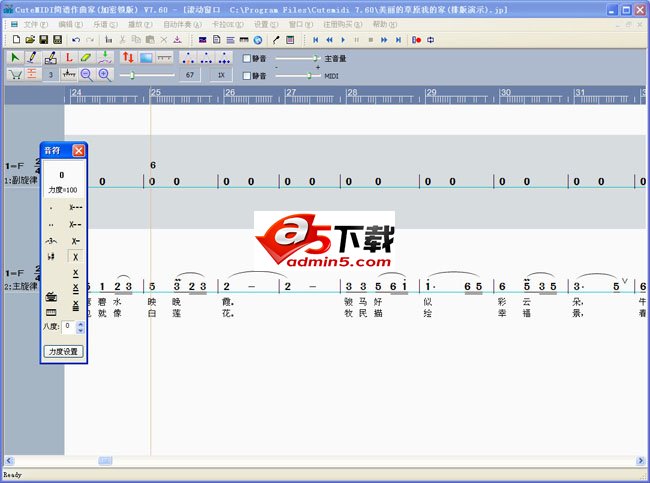Click the Pause playback button

click(357, 40)
